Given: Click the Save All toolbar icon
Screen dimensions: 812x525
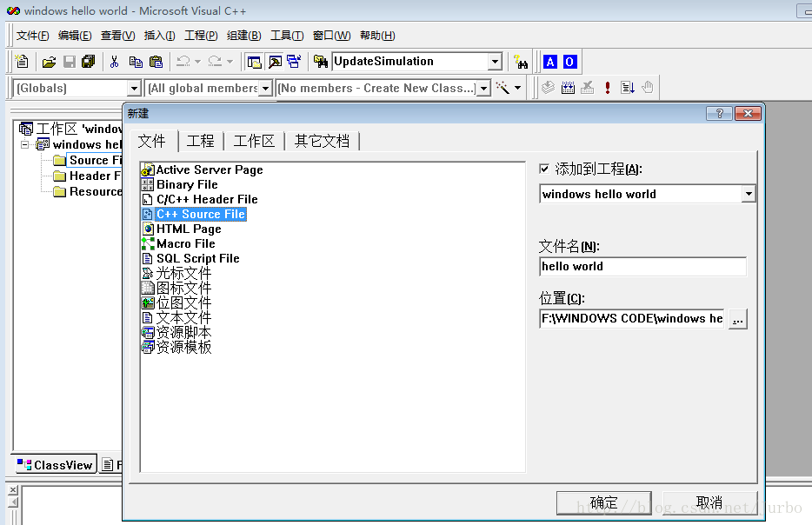Looking at the screenshot, I should point(89,62).
